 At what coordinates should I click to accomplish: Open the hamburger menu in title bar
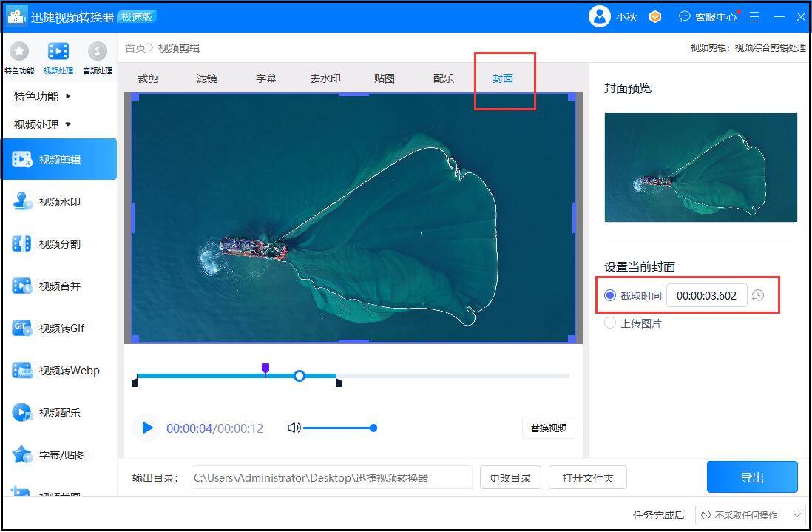(x=754, y=17)
